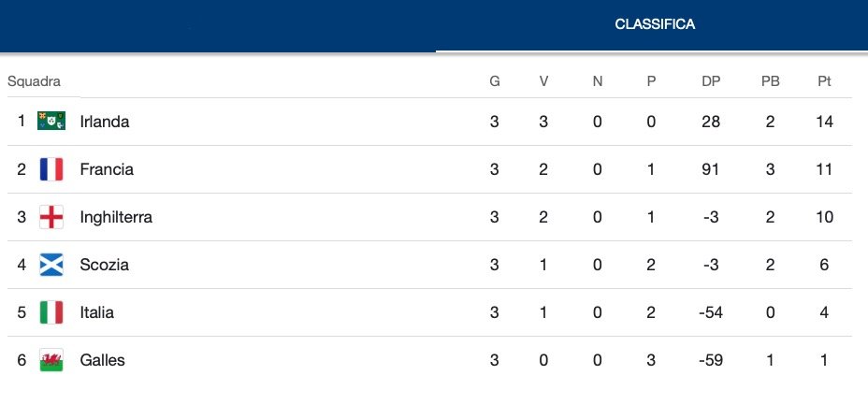Select the Scozia team name
This screenshot has width=868, height=419.
(x=105, y=265)
